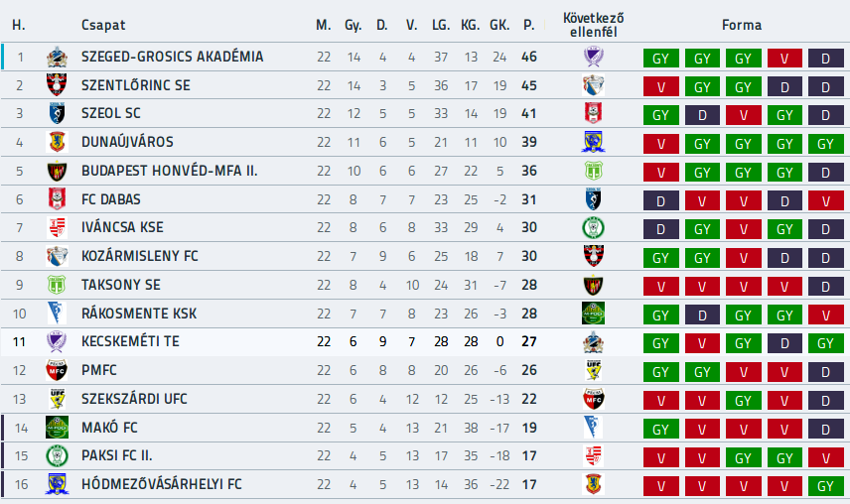This screenshot has width=850, height=504.
Task: Select the Budapest Honvéd-MFA II. team name
Action: (x=170, y=171)
